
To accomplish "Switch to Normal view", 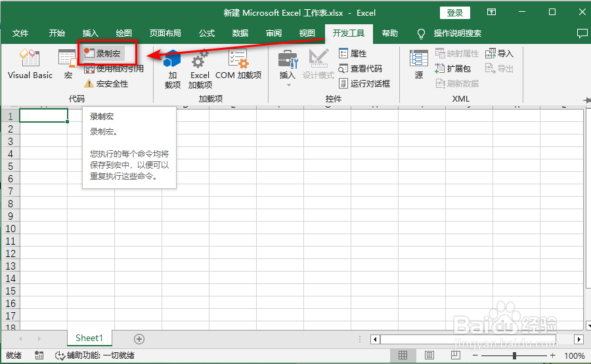I will pyautogui.click(x=403, y=355).
